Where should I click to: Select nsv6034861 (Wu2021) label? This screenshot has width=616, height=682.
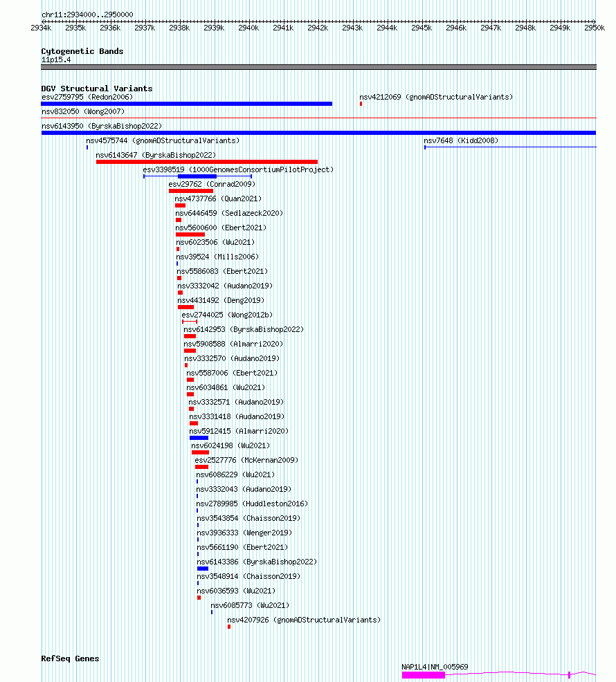click(x=226, y=387)
